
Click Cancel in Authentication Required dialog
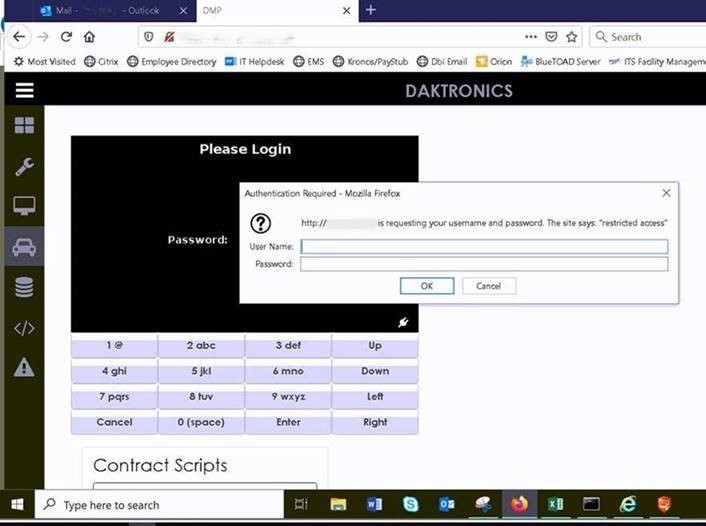pos(489,286)
